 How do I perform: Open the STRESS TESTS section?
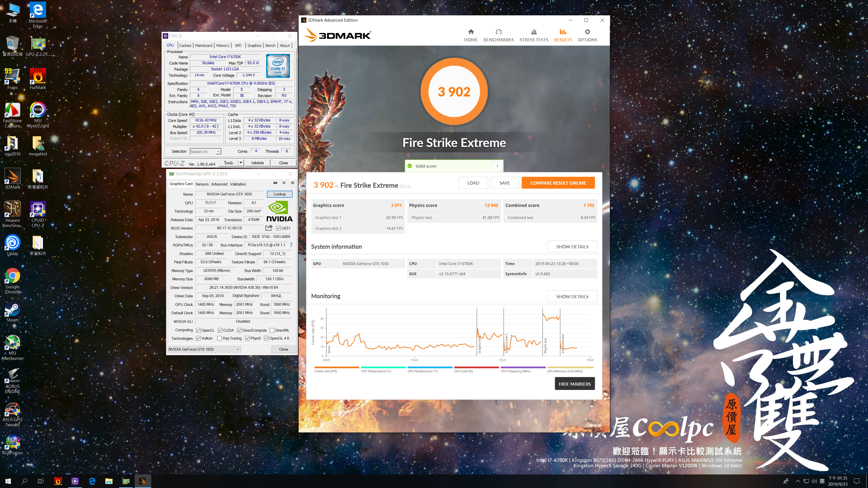click(x=534, y=35)
